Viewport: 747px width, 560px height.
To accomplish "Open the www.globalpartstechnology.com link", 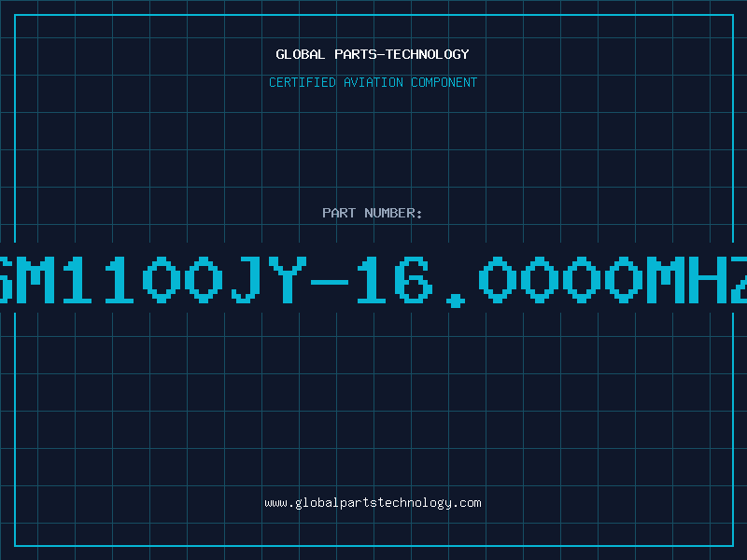I will coord(373,503).
